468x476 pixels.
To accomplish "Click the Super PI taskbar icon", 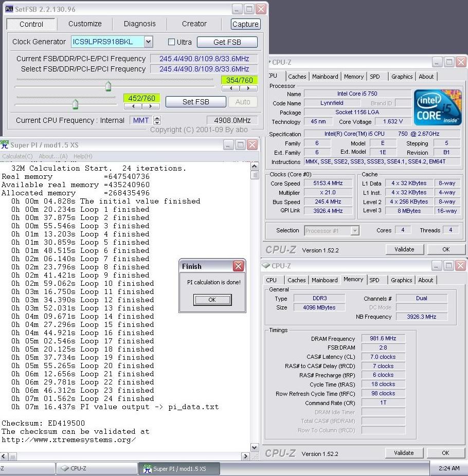I will click(x=147, y=468).
